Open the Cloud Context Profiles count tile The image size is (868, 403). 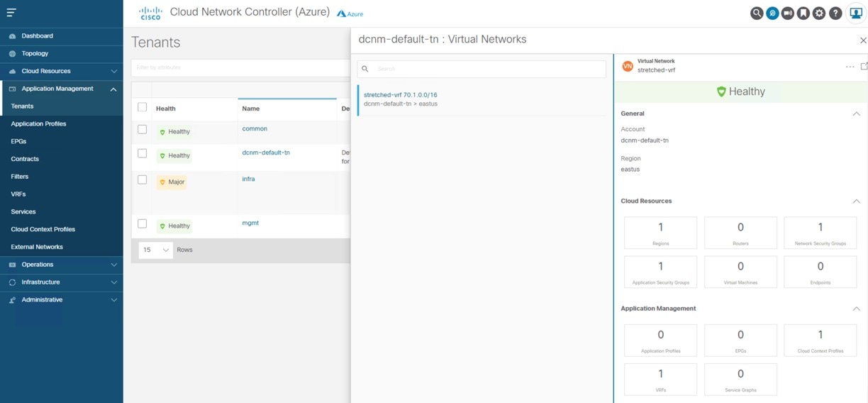pos(820,341)
